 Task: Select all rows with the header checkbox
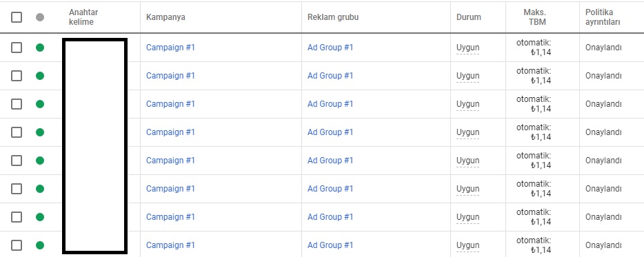(x=17, y=17)
